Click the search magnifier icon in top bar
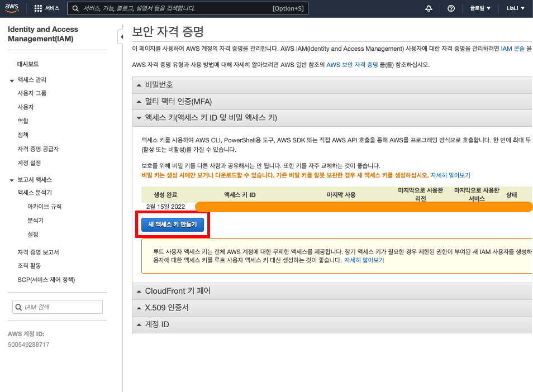This screenshot has width=533, height=392. pos(75,8)
